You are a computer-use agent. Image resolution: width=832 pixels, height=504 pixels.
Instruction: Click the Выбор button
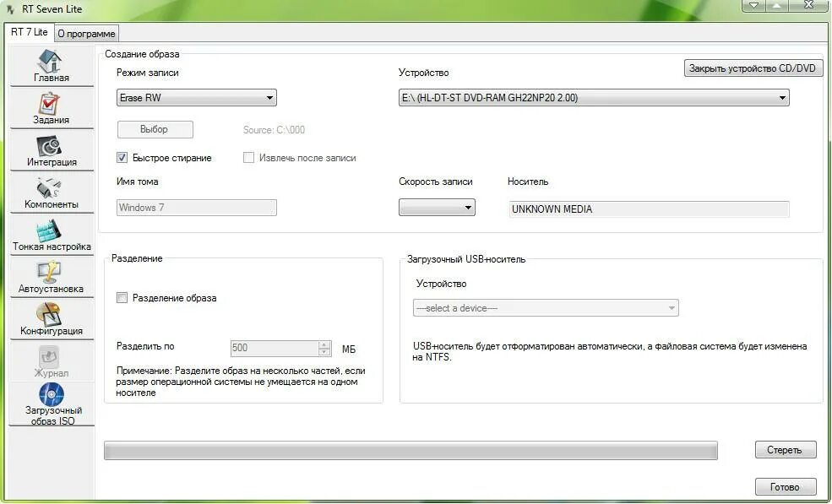[155, 129]
